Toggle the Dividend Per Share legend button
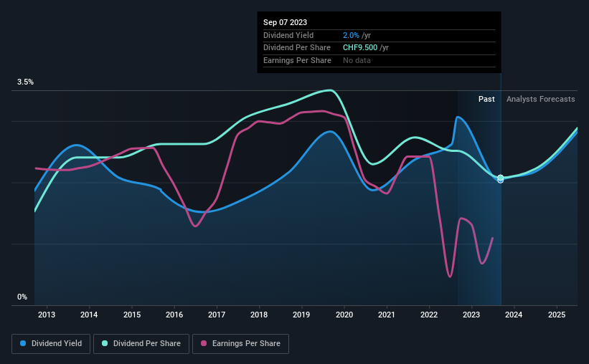The image size is (589, 364). [141, 344]
